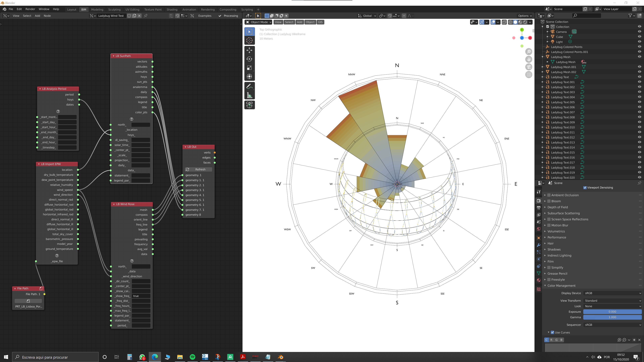Toggle camera view icon
The image size is (644, 362).
pyautogui.click(x=528, y=67)
